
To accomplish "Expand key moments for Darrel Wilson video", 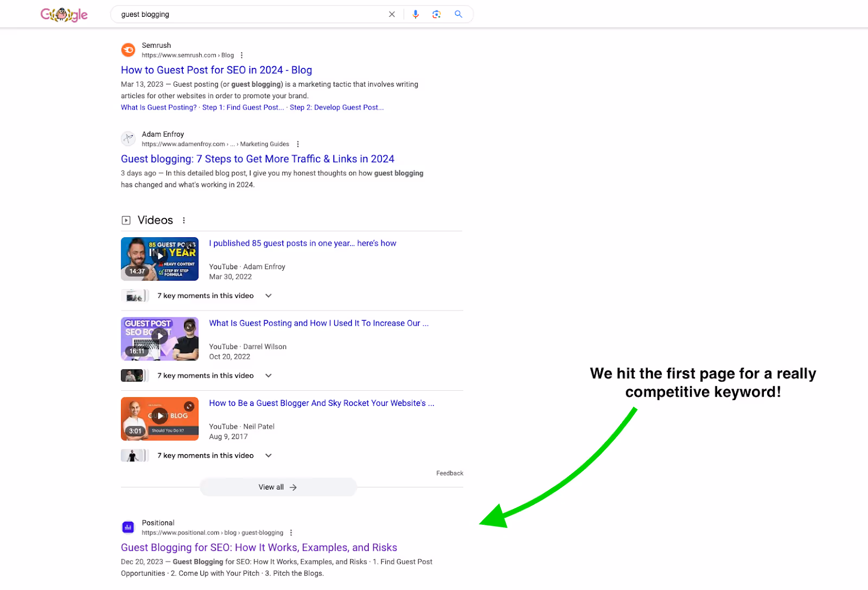I will (x=268, y=376).
